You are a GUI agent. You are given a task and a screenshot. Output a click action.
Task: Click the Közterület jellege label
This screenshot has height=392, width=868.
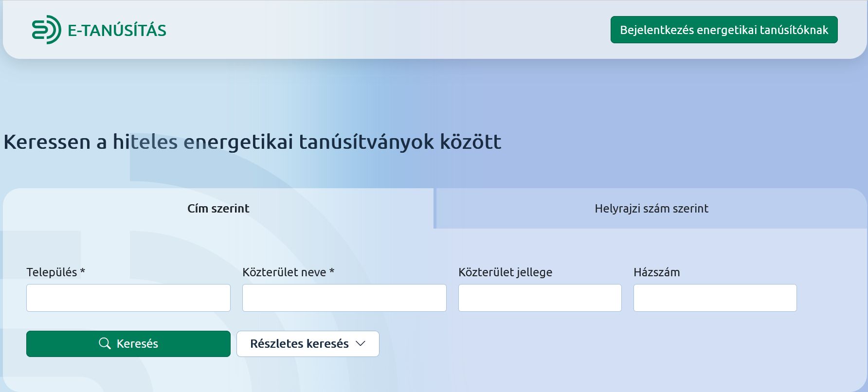pyautogui.click(x=505, y=272)
